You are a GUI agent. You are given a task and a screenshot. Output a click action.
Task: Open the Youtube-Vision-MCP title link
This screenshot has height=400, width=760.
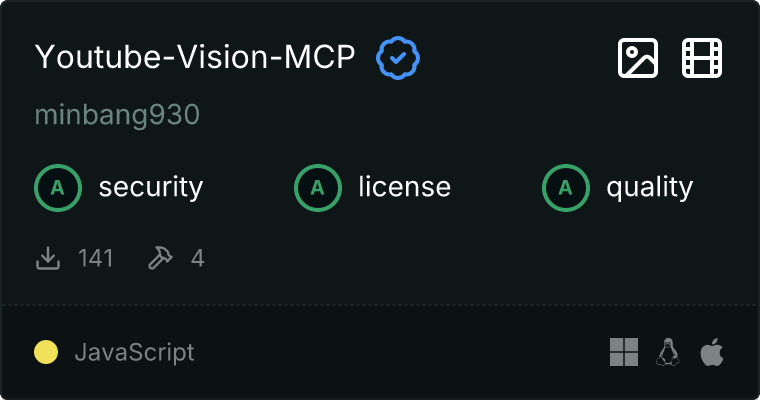click(195, 58)
